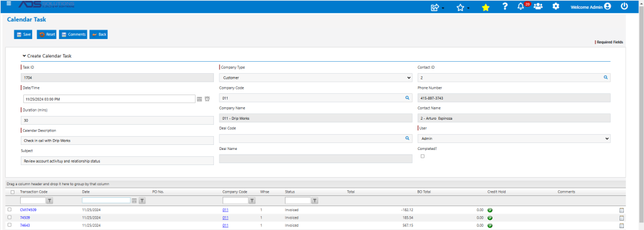
Task: Open calendar picker beside Date/Time field
Action: coord(199,99)
